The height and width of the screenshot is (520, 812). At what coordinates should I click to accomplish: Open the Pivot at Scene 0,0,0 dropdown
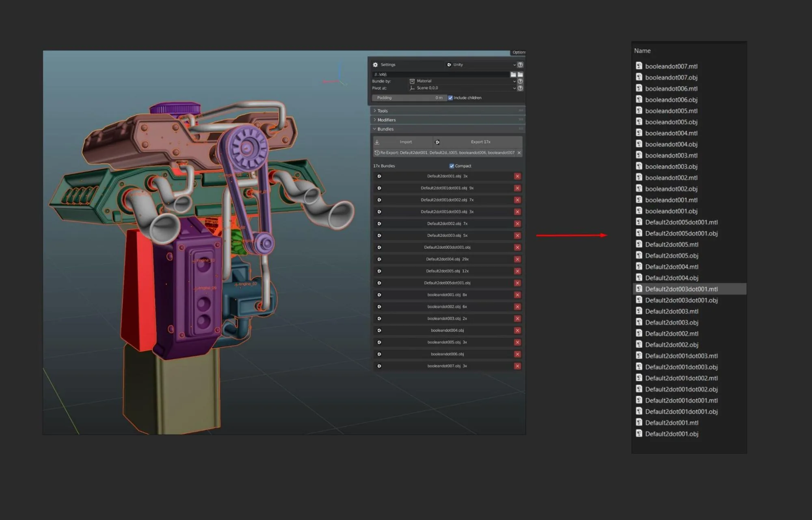tap(462, 88)
